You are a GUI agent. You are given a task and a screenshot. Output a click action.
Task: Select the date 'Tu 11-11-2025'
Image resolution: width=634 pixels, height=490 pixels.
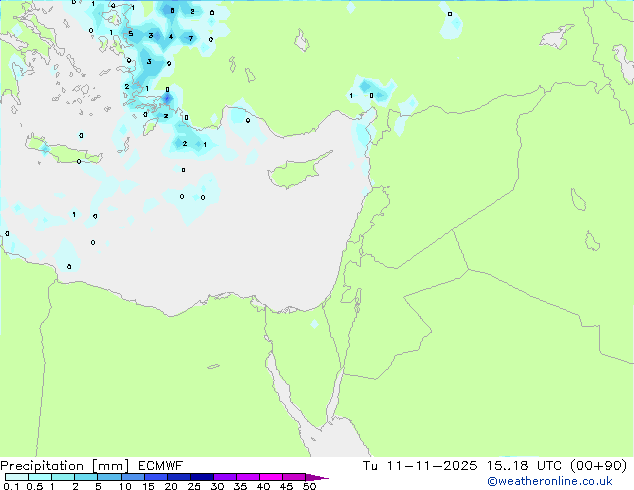(x=420, y=466)
